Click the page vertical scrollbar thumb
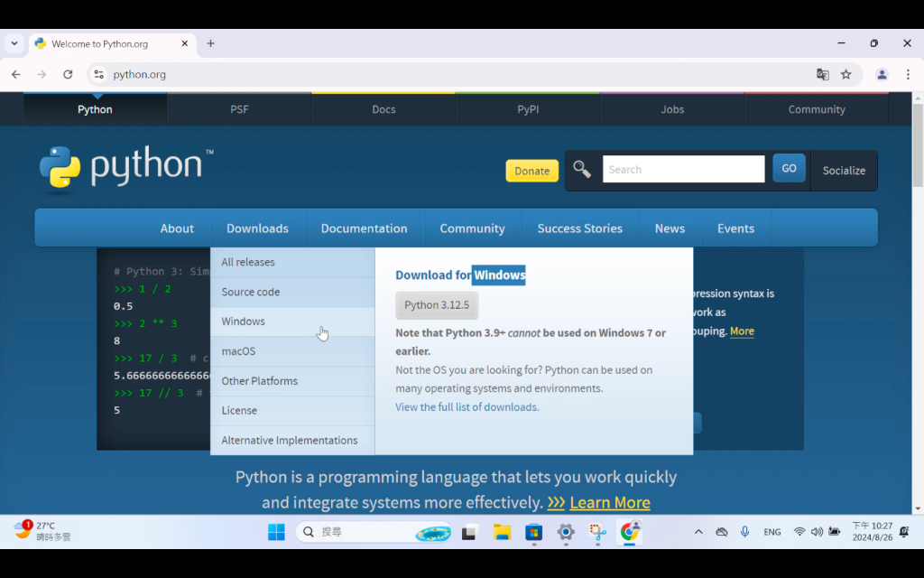This screenshot has height=578, width=924. coord(918,144)
